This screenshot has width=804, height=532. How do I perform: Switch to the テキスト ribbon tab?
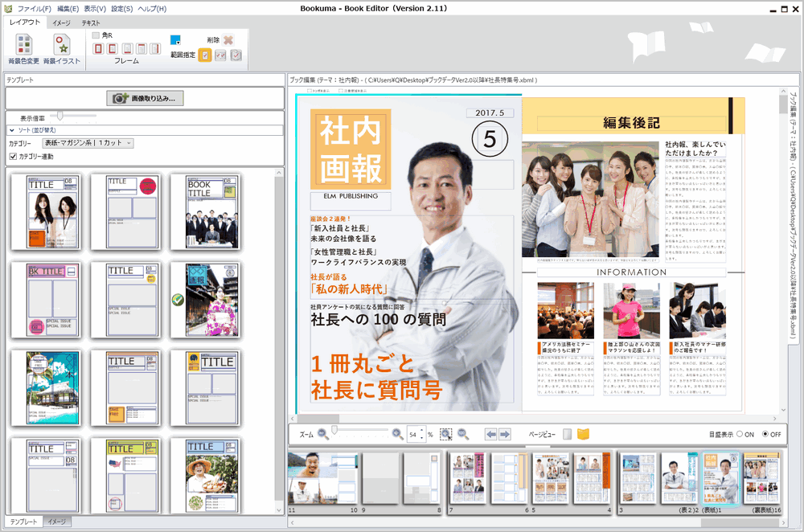(91, 23)
